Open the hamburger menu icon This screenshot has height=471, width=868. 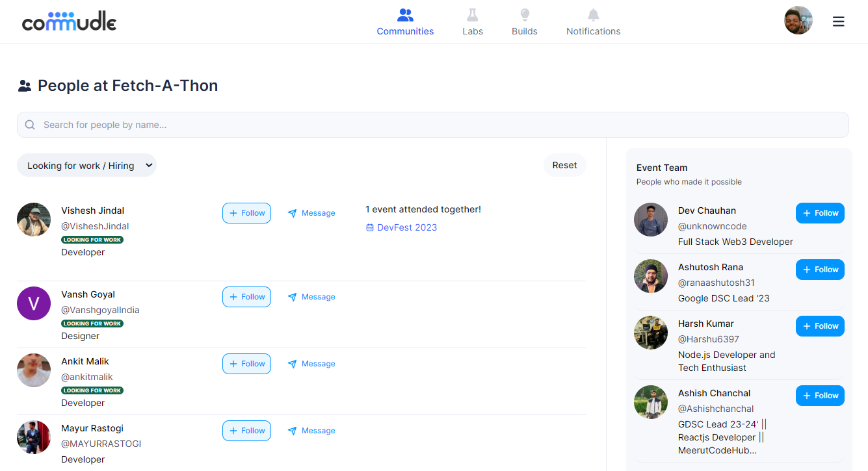838,21
